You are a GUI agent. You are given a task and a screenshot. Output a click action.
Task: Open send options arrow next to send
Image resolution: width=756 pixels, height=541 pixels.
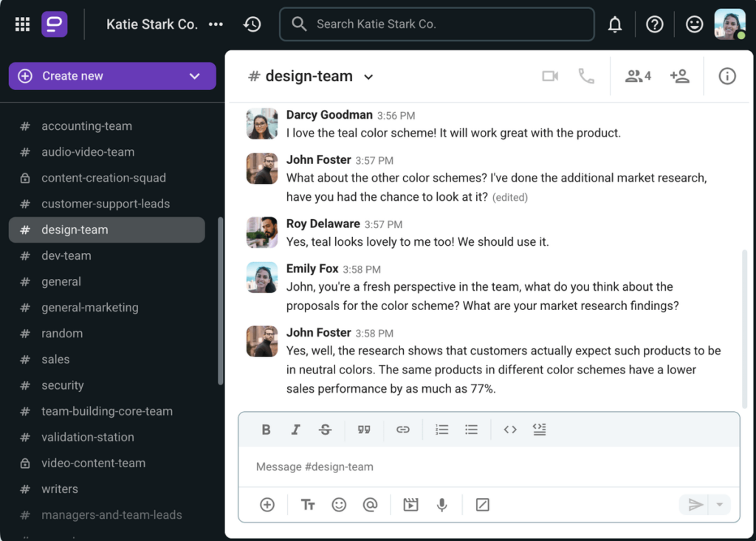coord(720,505)
